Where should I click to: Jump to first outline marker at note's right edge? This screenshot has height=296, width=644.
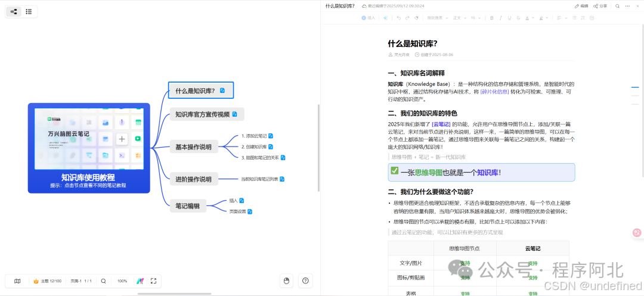pos(635,88)
